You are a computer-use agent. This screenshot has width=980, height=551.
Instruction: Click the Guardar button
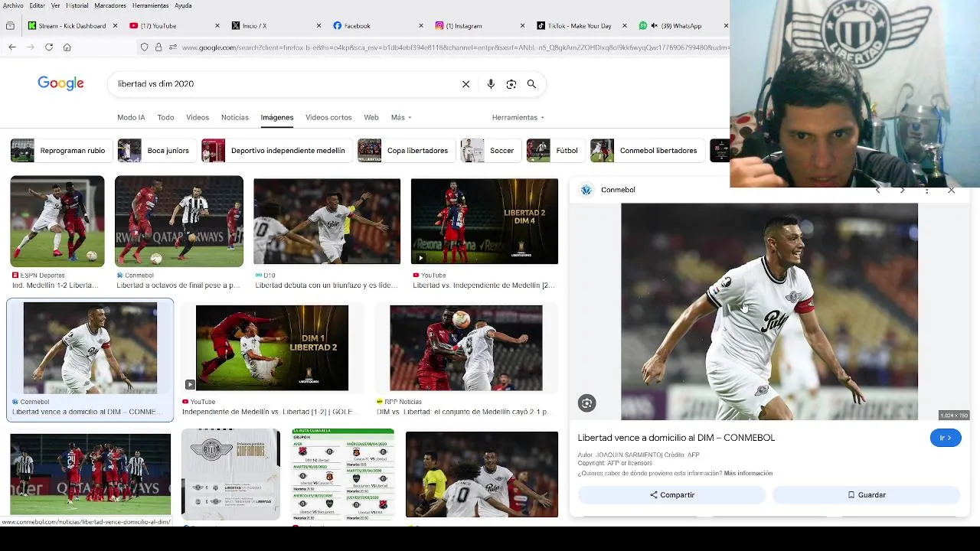866,495
